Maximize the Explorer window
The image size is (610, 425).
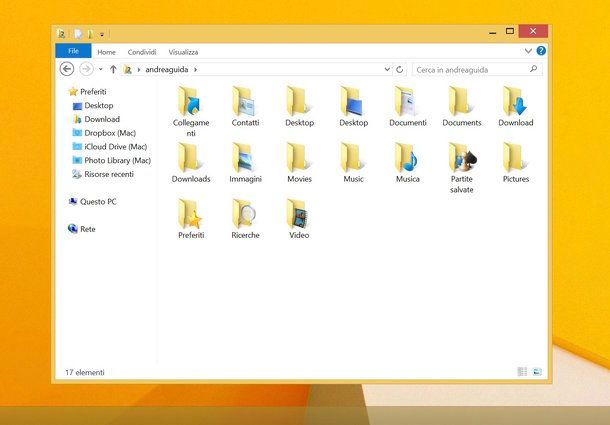tap(510, 31)
